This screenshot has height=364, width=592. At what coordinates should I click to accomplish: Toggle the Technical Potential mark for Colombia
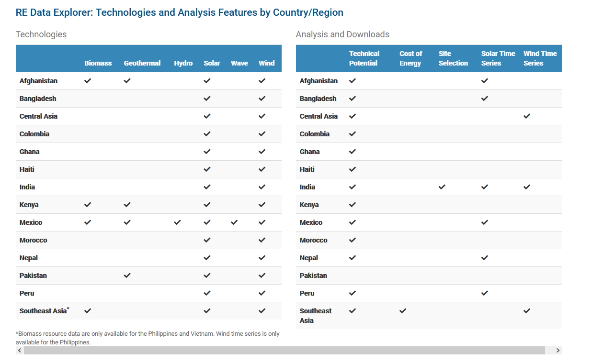coord(352,134)
